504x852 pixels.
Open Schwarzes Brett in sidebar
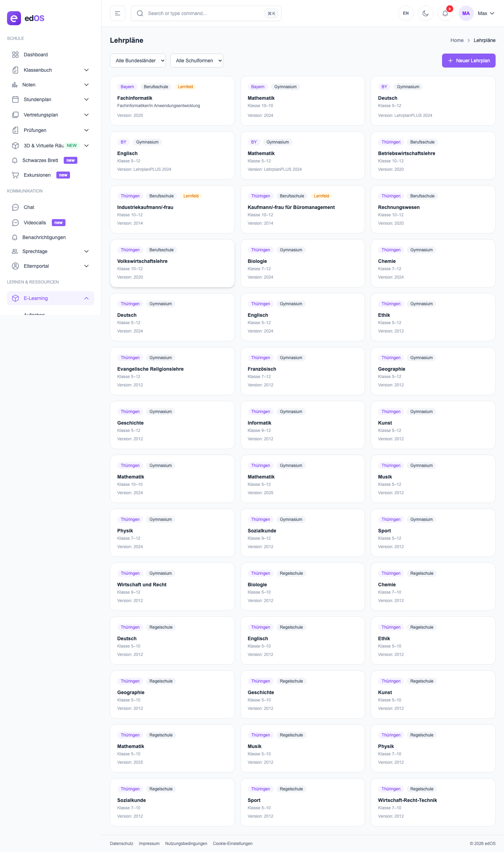point(40,160)
